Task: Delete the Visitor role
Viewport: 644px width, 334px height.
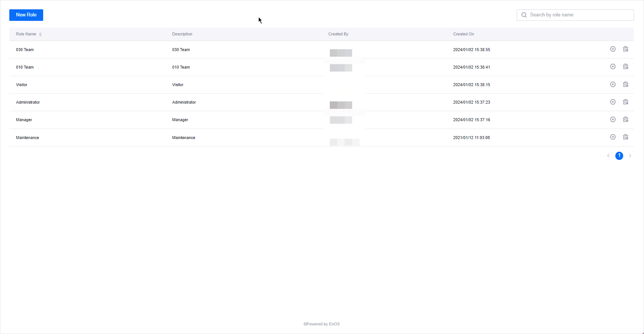Action: (x=626, y=85)
